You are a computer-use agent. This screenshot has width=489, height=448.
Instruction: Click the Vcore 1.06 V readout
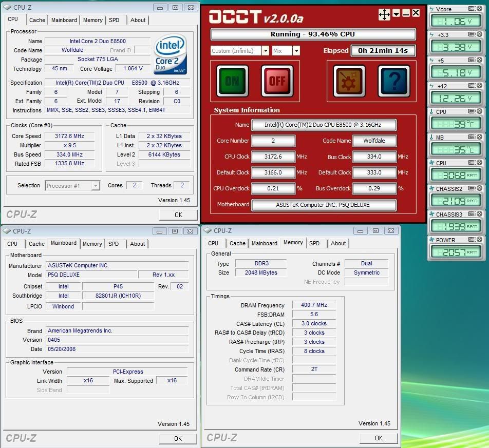456,22
